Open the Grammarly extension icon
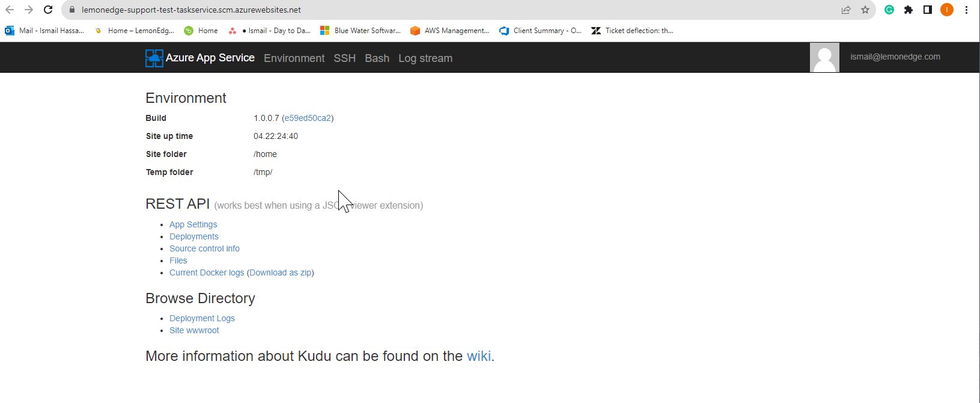Image resolution: width=980 pixels, height=403 pixels. 889,10
